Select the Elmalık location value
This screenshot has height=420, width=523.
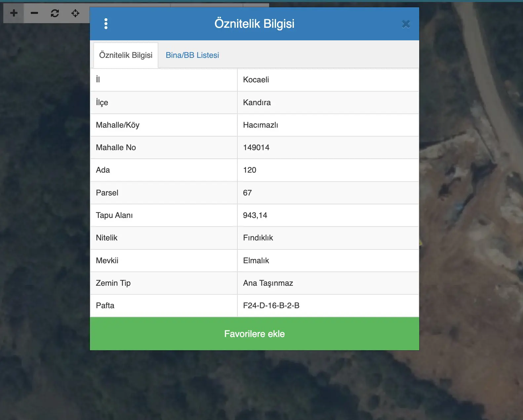[x=328, y=261]
